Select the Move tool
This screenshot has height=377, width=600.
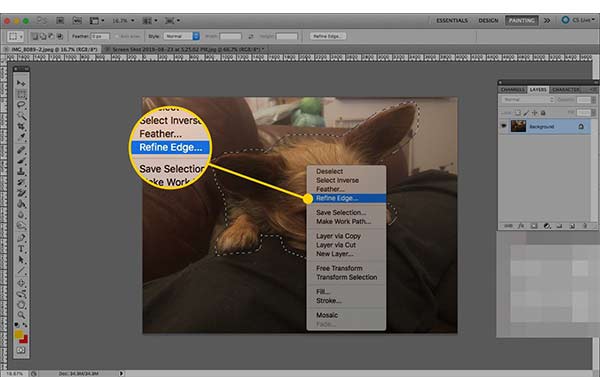point(21,83)
